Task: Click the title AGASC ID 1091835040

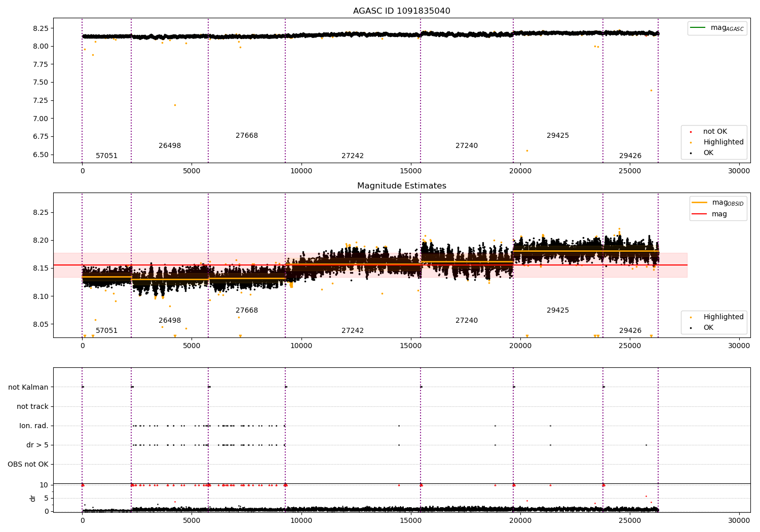Action: coord(401,11)
